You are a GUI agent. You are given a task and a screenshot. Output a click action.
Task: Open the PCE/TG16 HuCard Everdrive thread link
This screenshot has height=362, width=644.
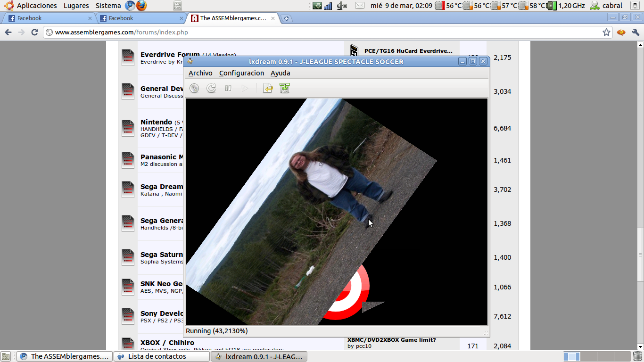(x=408, y=51)
